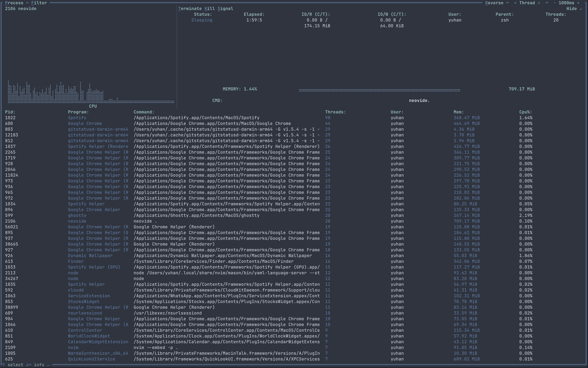
Task: Toggle Reverse sorting order
Action: [494, 3]
